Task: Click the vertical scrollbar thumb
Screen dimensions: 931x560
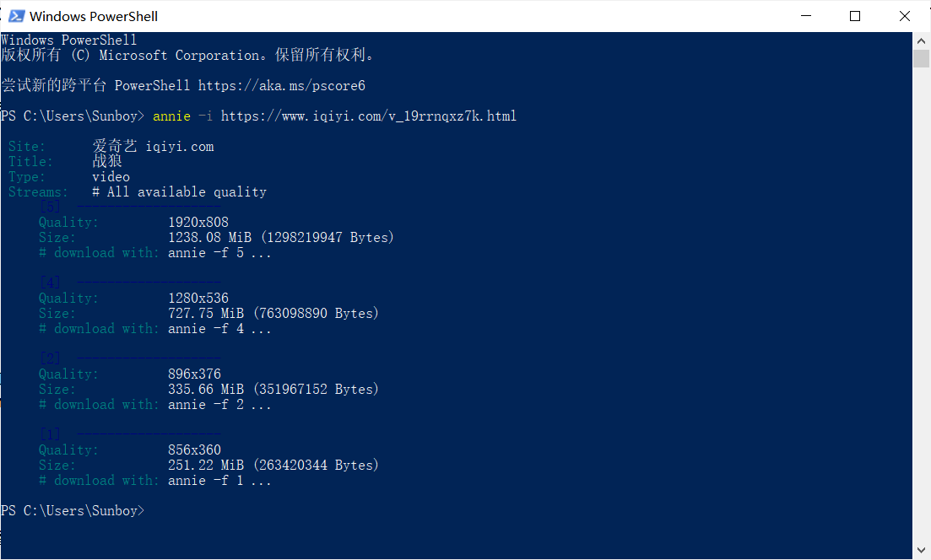Action: click(x=921, y=58)
